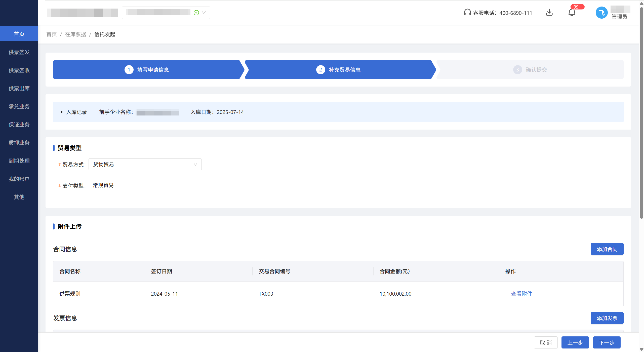Click the download icon in header
Image resolution: width=644 pixels, height=352 pixels.
549,13
